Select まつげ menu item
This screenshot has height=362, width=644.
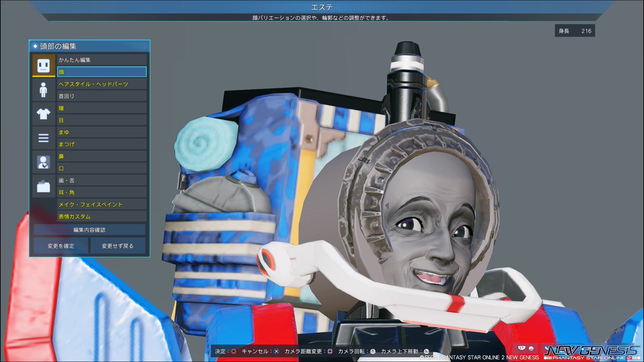point(101,144)
